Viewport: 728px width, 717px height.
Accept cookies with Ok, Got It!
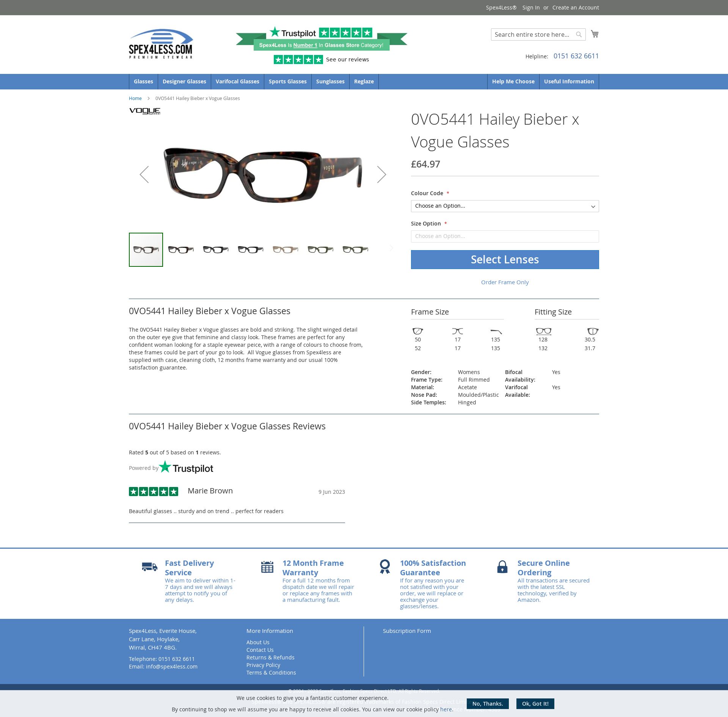pyautogui.click(x=535, y=704)
